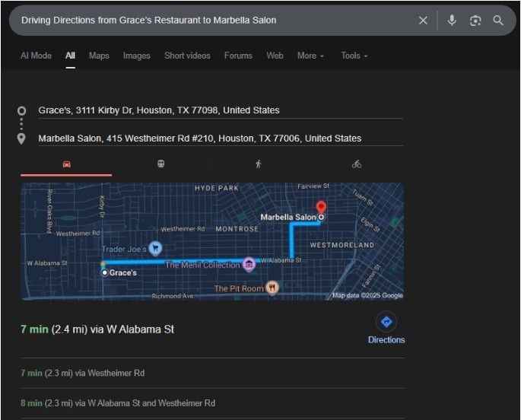The image size is (521, 420).
Task: Select the bicycling travel mode
Action: pyautogui.click(x=357, y=164)
